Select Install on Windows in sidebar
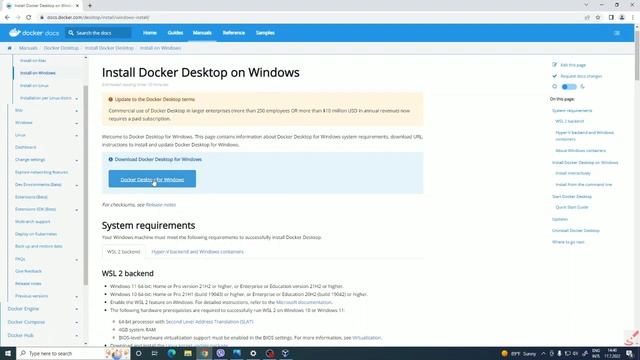Viewport: 640px width, 360px height. (38, 73)
